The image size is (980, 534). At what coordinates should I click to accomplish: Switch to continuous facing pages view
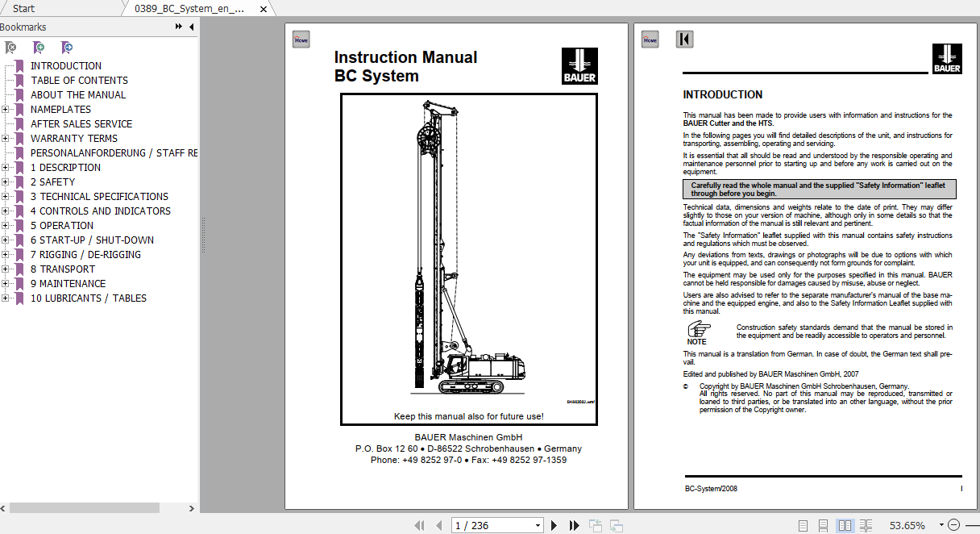click(866, 525)
